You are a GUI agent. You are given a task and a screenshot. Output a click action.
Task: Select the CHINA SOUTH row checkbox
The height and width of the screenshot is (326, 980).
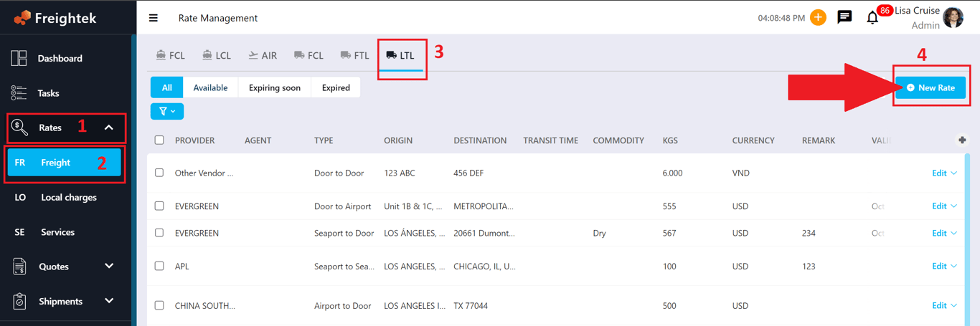tap(159, 305)
